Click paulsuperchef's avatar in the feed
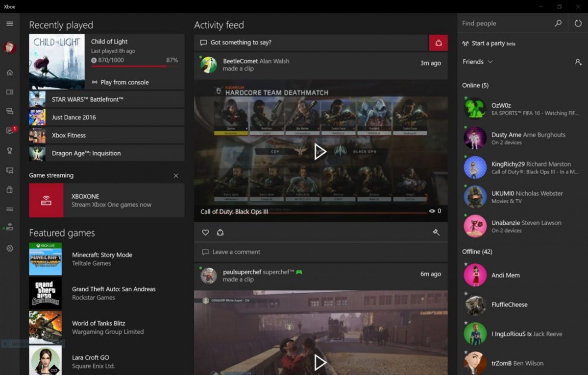Image resolution: width=588 pixels, height=375 pixels. click(x=209, y=276)
